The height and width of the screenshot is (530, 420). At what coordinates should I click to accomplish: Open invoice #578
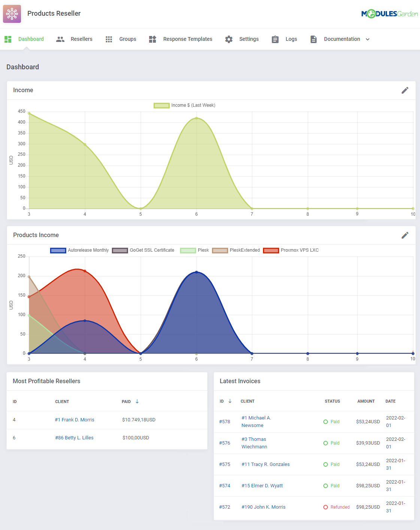coord(225,422)
